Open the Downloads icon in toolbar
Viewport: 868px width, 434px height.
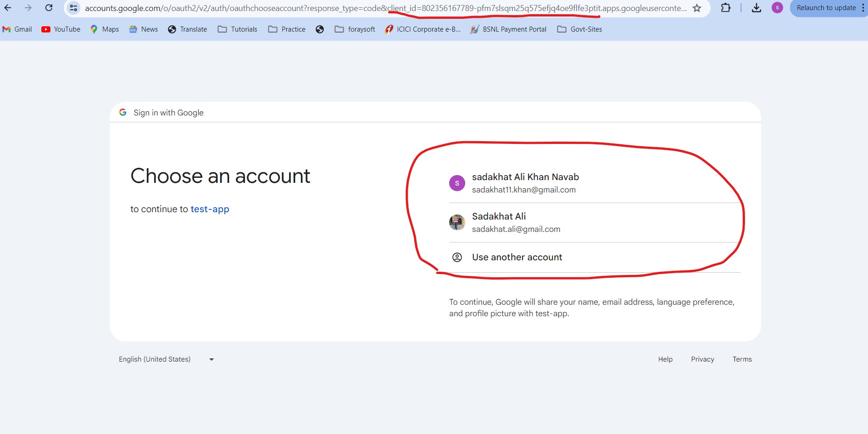[x=757, y=8]
